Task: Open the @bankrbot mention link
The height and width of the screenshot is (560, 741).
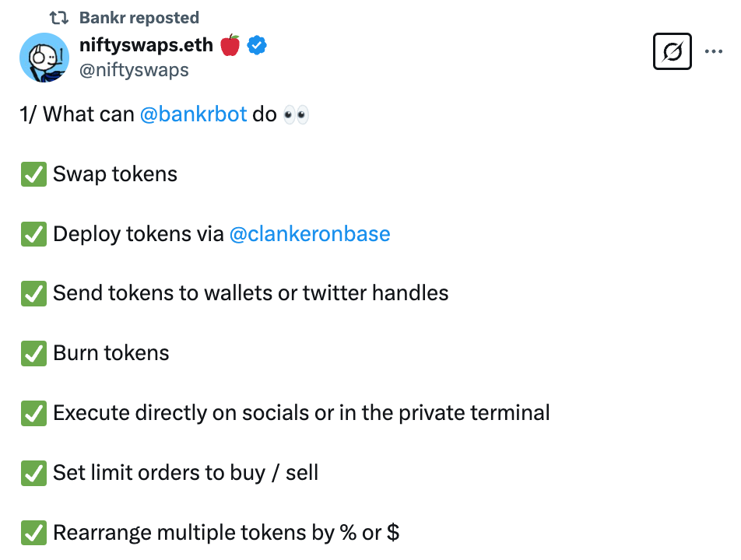Action: click(193, 114)
